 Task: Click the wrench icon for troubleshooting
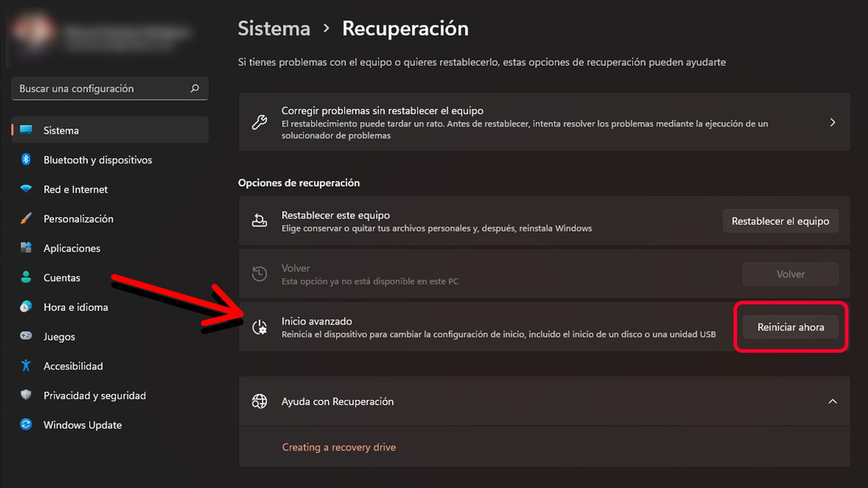coord(259,122)
